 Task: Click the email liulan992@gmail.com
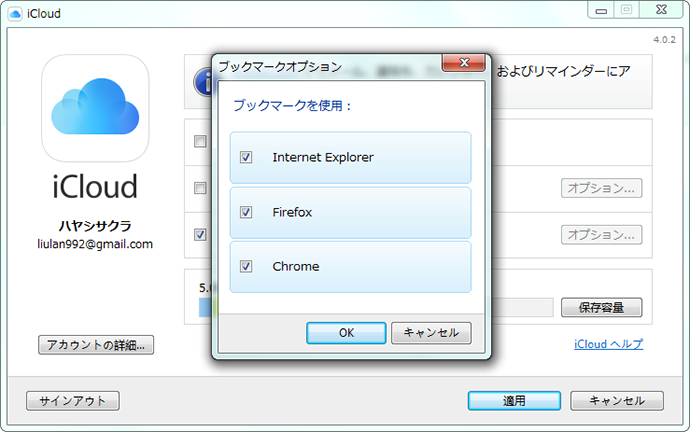pos(95,244)
